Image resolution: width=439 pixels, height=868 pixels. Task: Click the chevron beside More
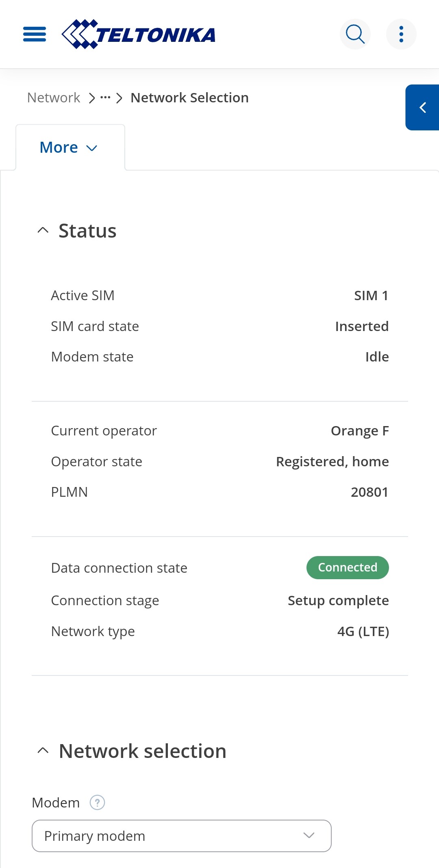pyautogui.click(x=92, y=148)
